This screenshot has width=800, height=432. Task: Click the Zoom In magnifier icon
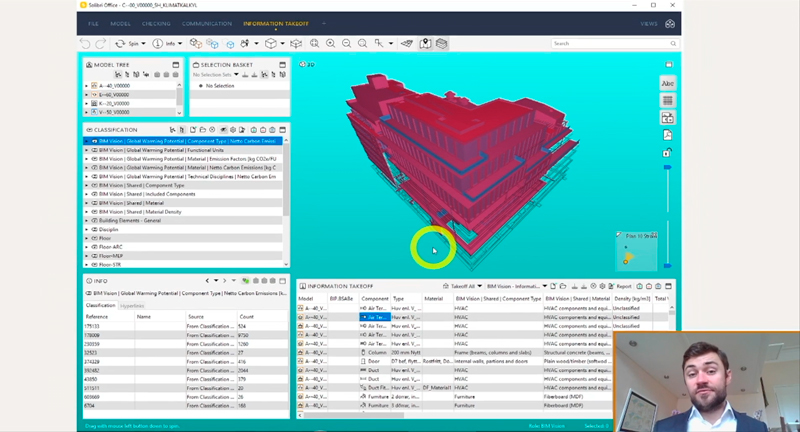point(331,44)
